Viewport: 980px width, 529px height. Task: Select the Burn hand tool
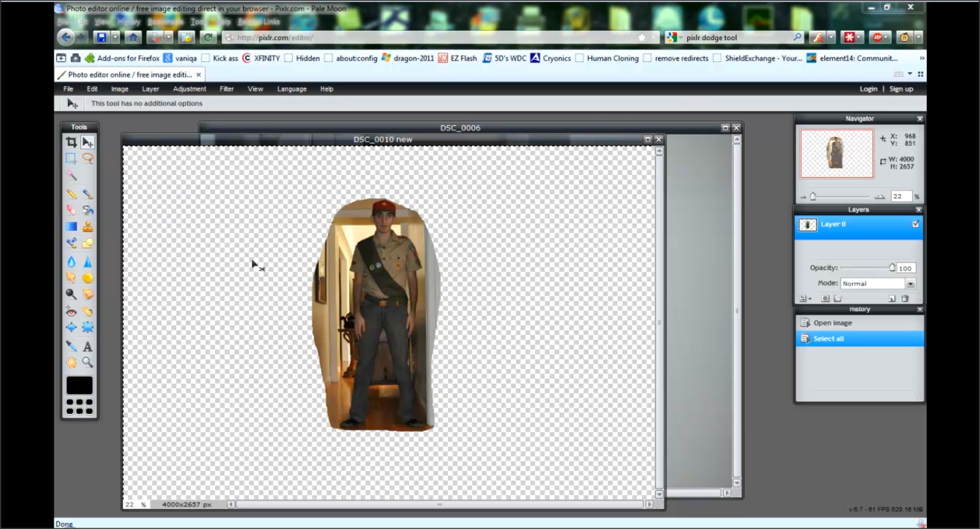pos(88,294)
